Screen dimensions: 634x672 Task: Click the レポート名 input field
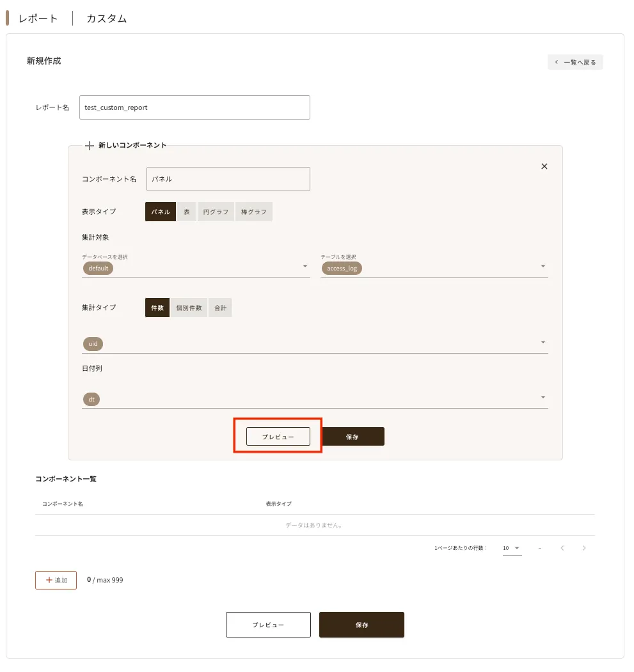click(x=194, y=107)
